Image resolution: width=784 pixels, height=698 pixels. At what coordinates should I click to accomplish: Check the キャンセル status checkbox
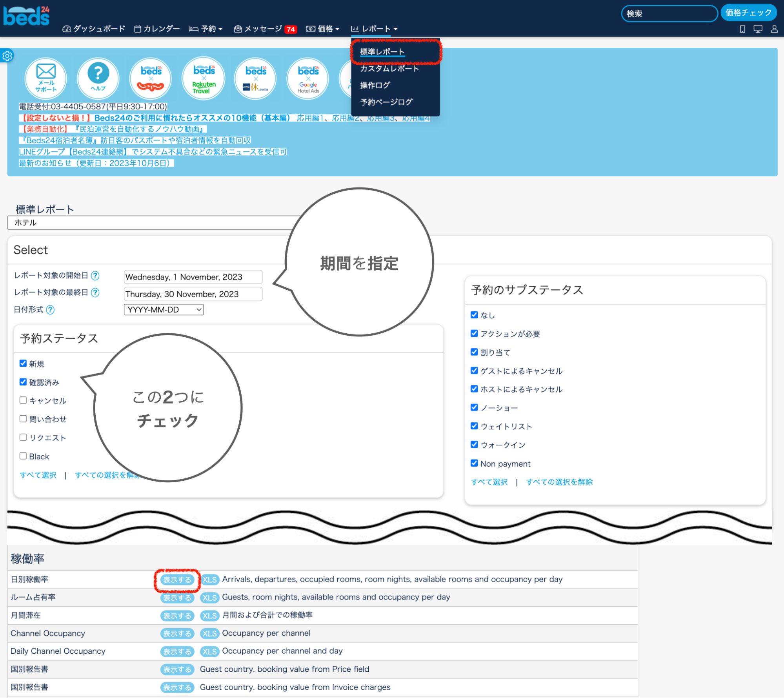pyautogui.click(x=23, y=400)
